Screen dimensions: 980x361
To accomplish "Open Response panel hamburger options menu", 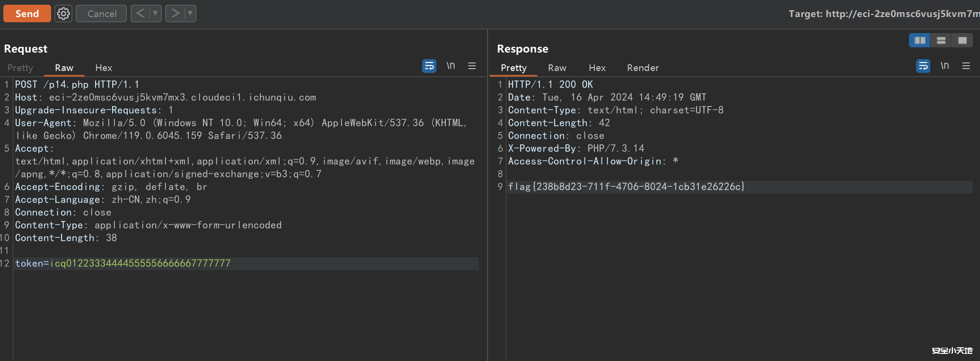I will (966, 66).
